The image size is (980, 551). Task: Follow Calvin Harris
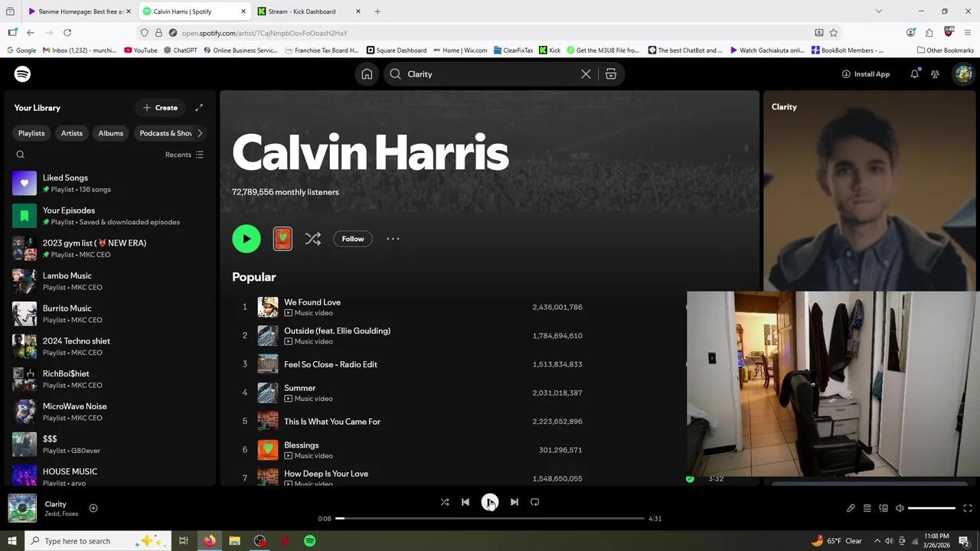click(353, 239)
